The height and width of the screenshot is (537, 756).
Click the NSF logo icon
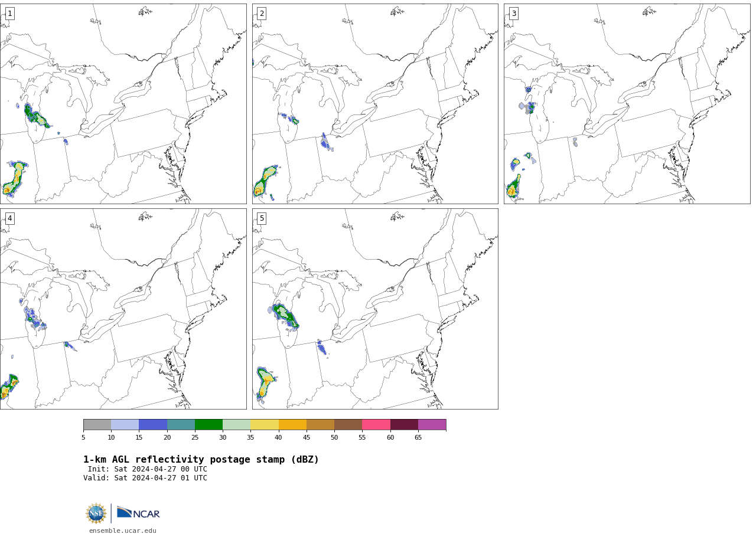tap(96, 513)
